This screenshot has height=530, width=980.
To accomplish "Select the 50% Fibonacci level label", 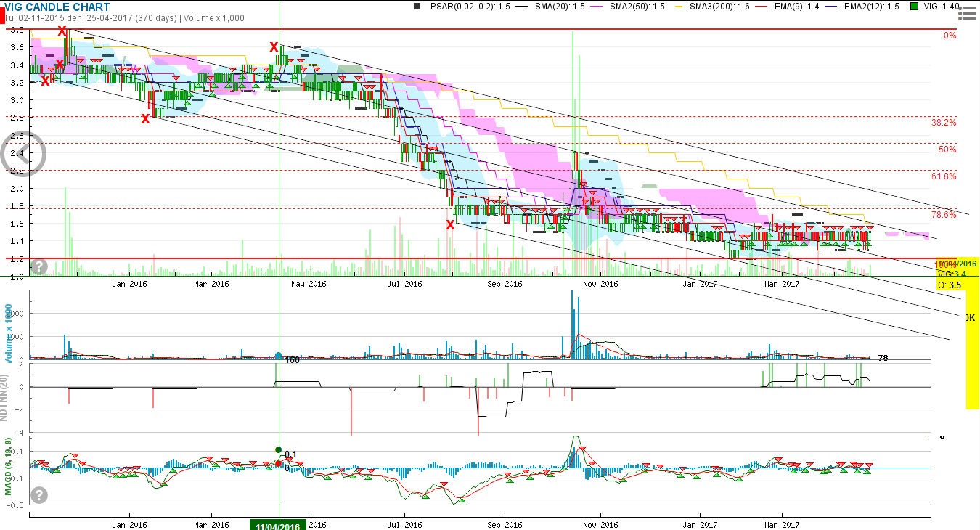I will pyautogui.click(x=947, y=149).
